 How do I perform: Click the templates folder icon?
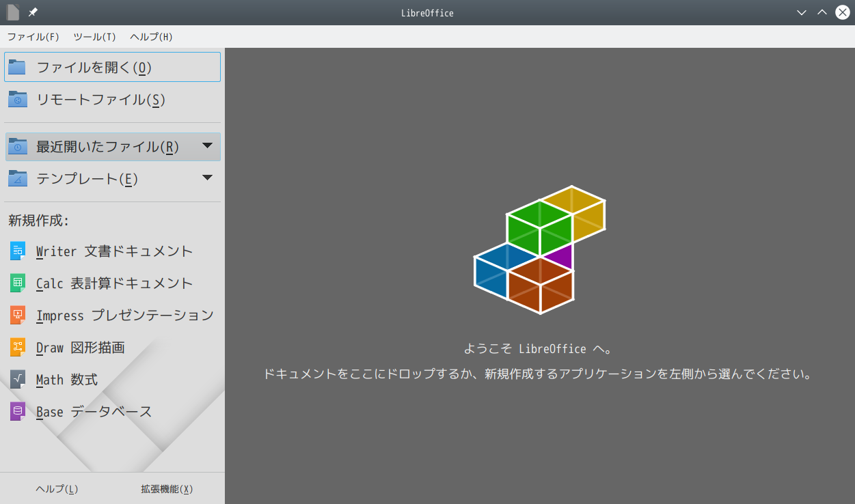point(18,178)
